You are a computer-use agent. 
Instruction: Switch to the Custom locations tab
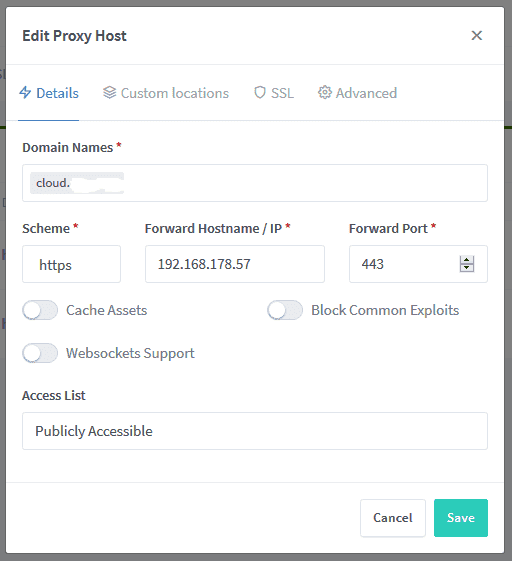[166, 93]
